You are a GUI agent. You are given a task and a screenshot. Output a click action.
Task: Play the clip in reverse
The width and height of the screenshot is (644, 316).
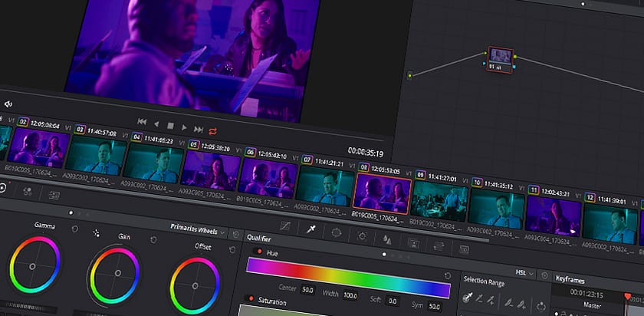pyautogui.click(x=156, y=123)
